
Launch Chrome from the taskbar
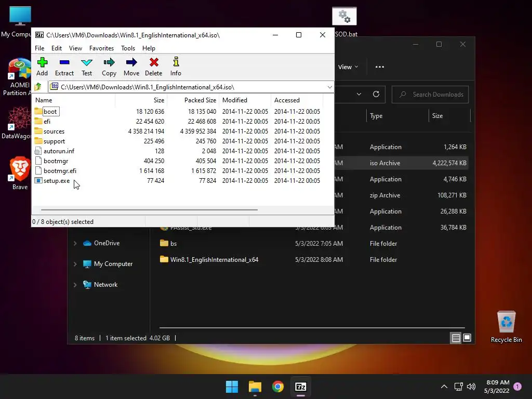pos(278,387)
